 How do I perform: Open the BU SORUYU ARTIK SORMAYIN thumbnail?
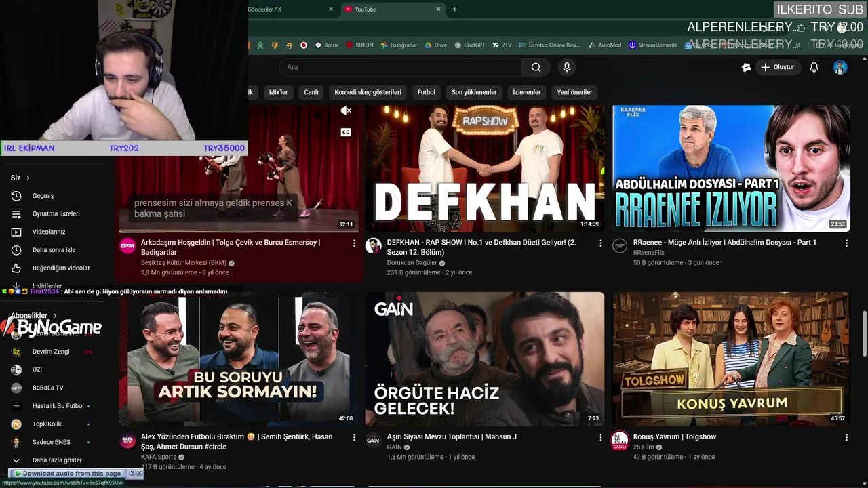(x=238, y=359)
